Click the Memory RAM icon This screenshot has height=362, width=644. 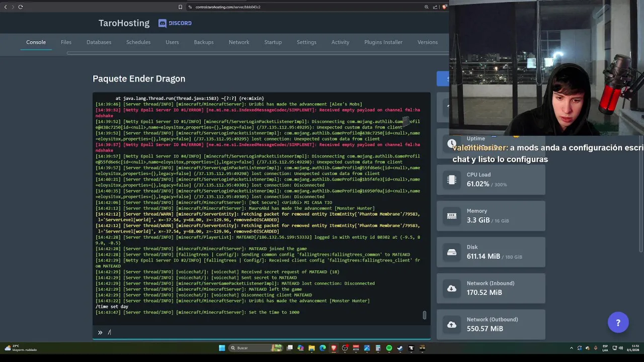point(452,216)
